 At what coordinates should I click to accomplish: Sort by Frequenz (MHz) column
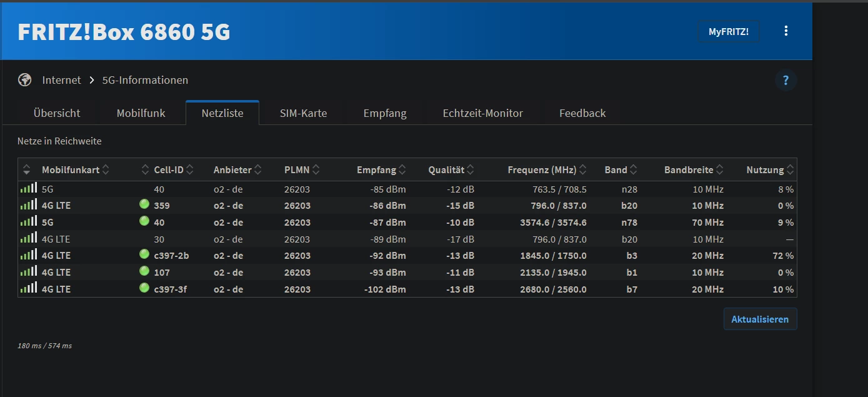click(x=546, y=170)
